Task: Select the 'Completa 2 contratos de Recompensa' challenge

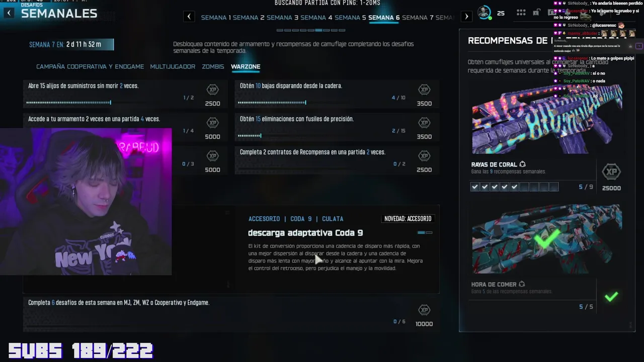Action: pyautogui.click(x=337, y=160)
